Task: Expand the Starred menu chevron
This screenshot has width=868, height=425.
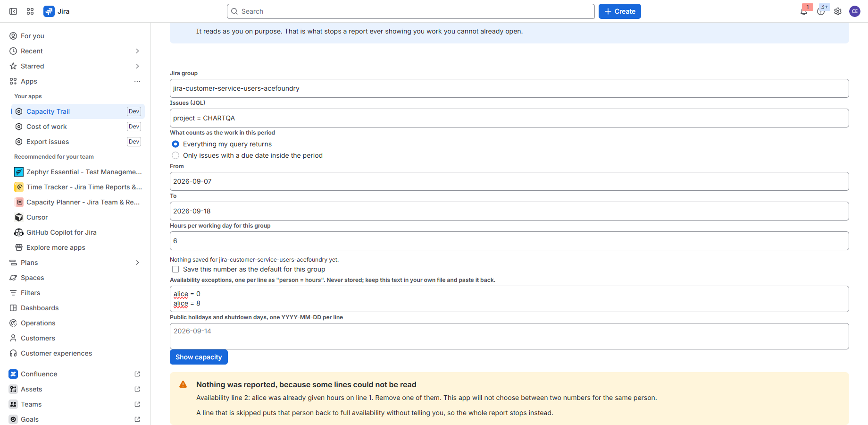Action: click(137, 66)
